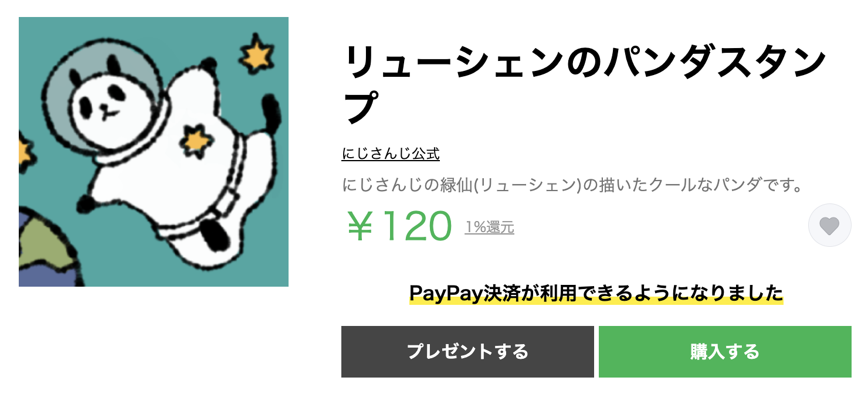The image size is (868, 401).
Task: Buy the stickers with 購入する button
Action: tap(725, 352)
